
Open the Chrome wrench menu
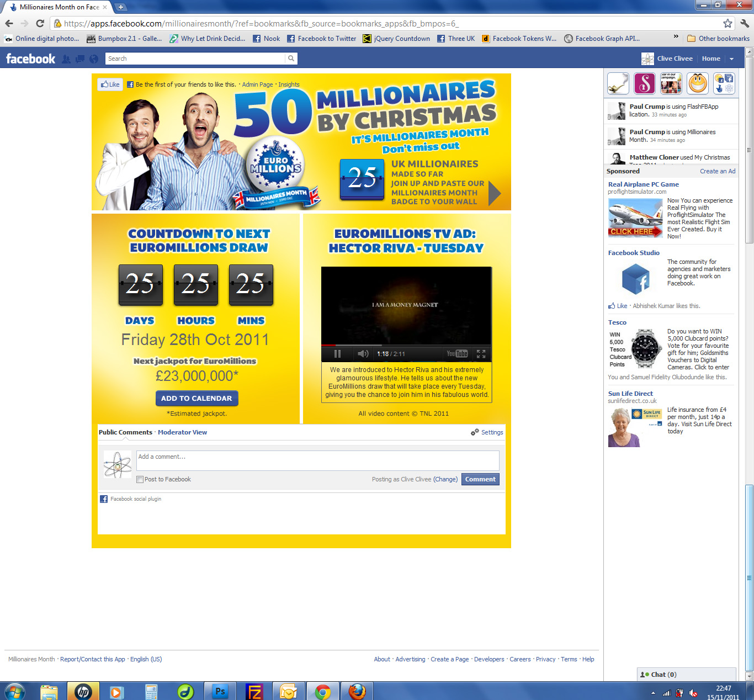point(745,23)
